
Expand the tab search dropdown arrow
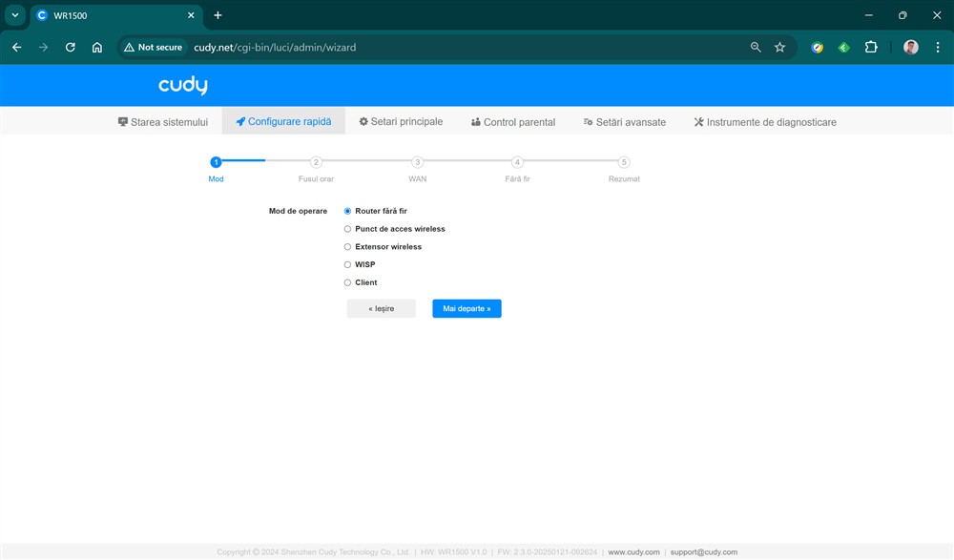(x=15, y=15)
